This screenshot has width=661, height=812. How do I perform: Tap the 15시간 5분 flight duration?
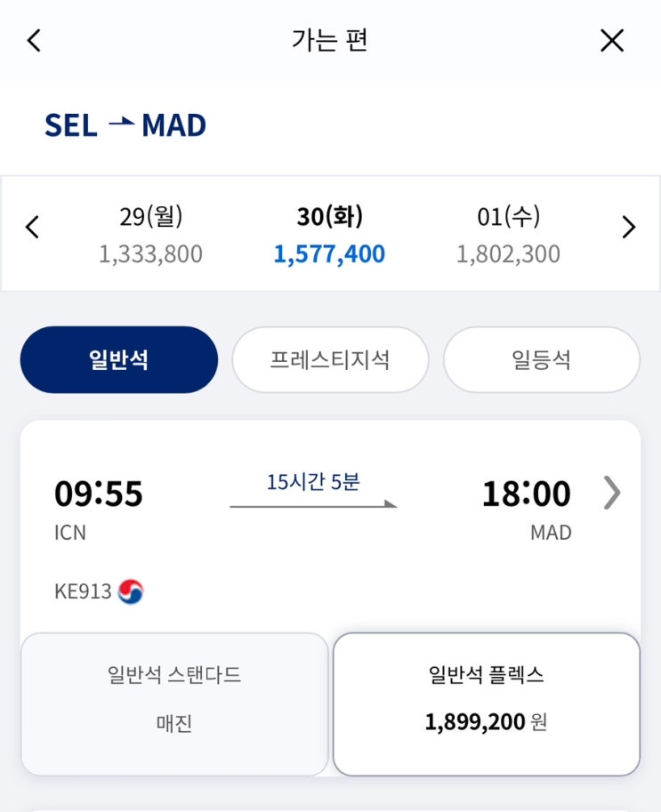pyautogui.click(x=313, y=482)
